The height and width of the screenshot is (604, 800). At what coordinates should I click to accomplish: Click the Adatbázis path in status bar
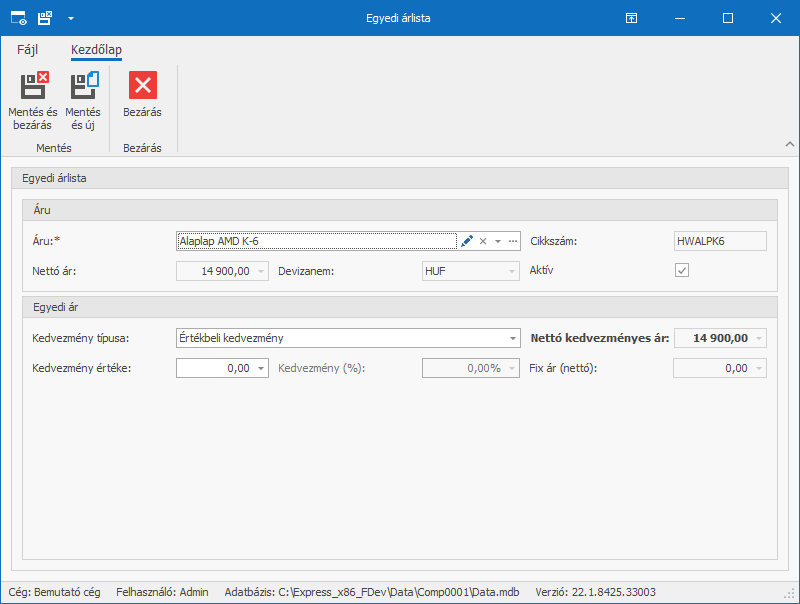coord(372,592)
